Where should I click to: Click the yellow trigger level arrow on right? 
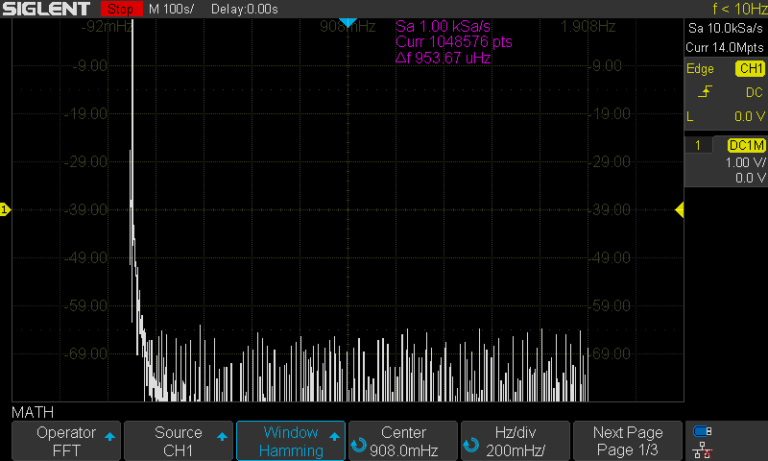pyautogui.click(x=679, y=210)
